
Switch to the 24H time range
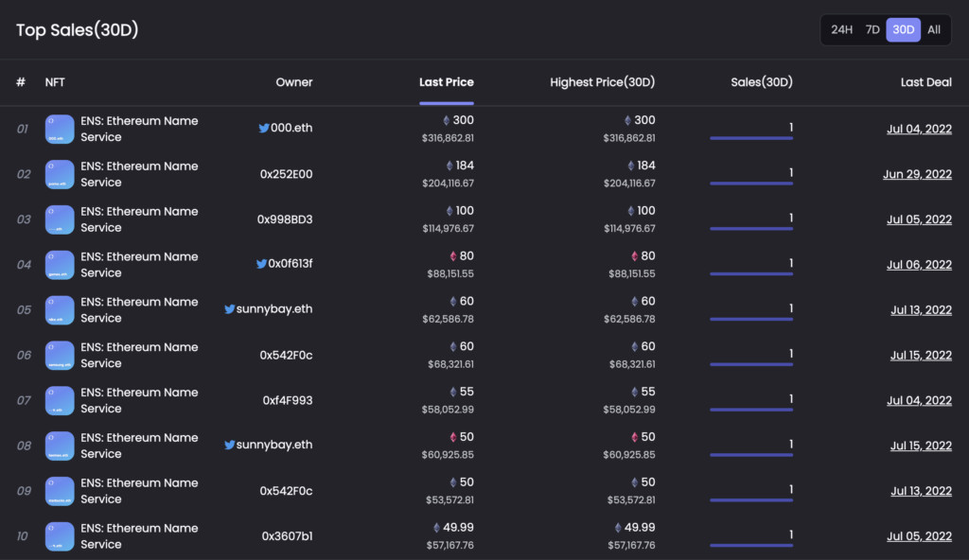coord(841,29)
